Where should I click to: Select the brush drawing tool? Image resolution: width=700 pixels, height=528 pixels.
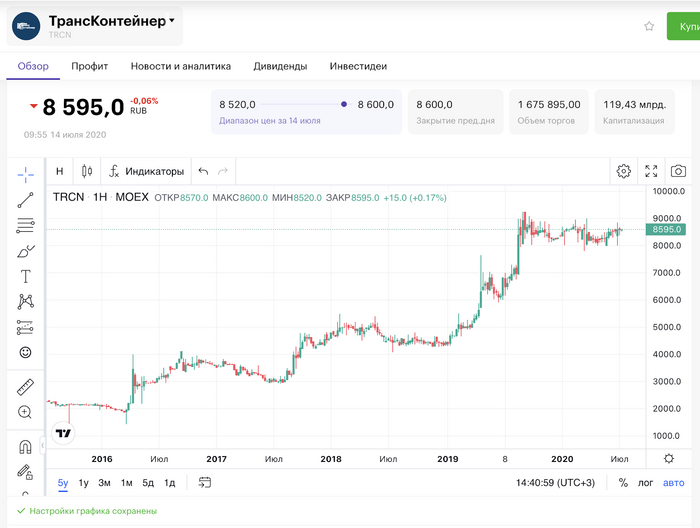click(x=25, y=251)
